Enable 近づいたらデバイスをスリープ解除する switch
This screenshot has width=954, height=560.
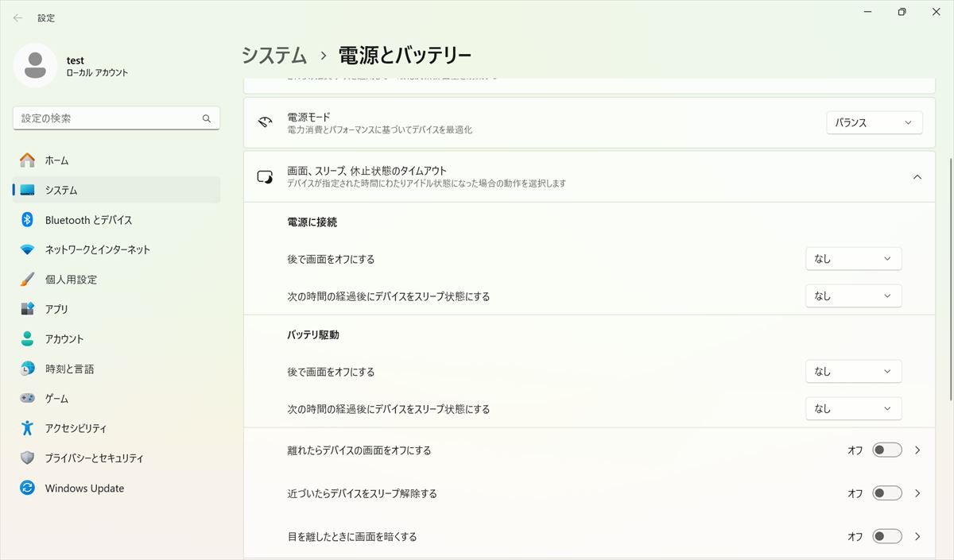click(887, 493)
